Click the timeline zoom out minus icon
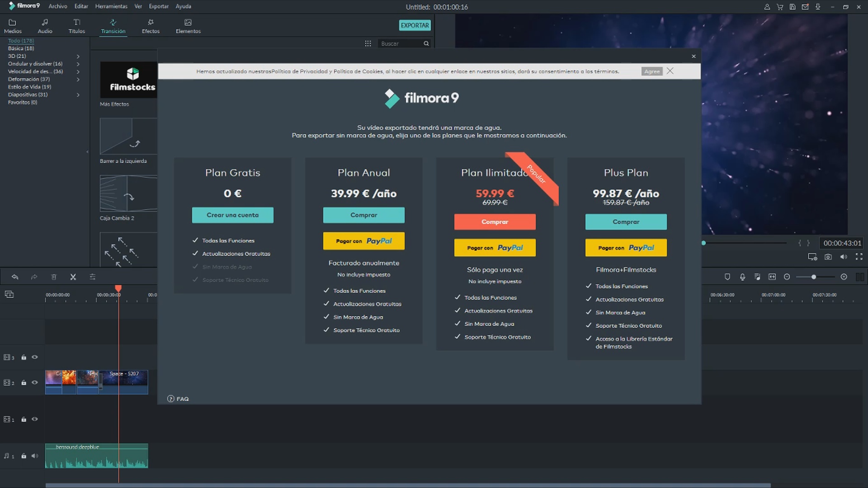Image resolution: width=868 pixels, height=488 pixels. 787,277
